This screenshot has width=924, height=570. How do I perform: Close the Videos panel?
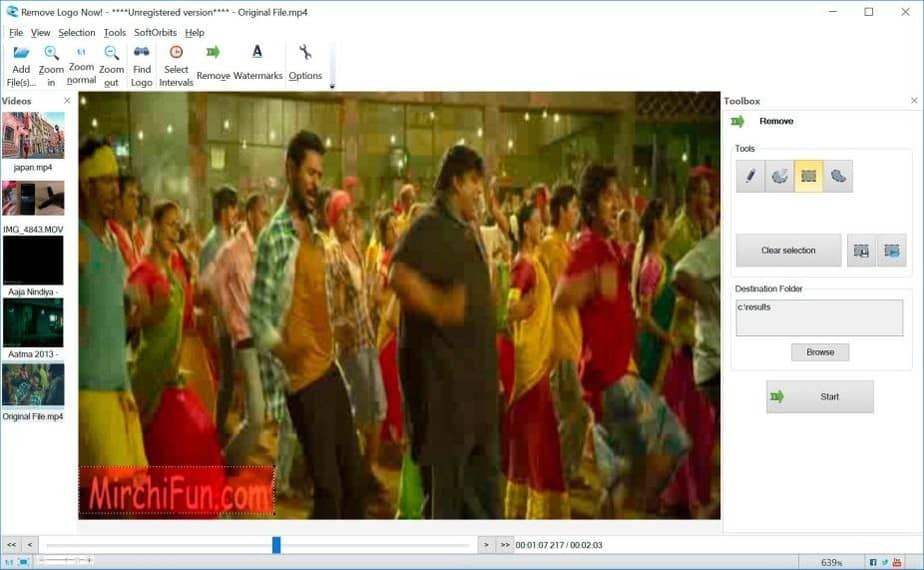67,101
